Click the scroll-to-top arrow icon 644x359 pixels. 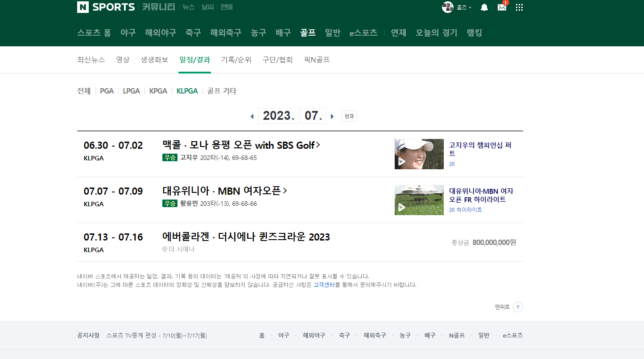(518, 307)
